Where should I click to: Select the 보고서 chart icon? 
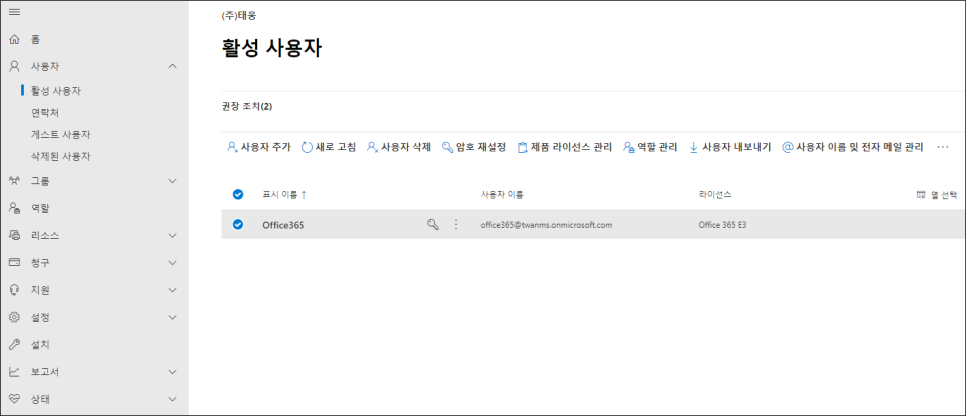pos(14,372)
